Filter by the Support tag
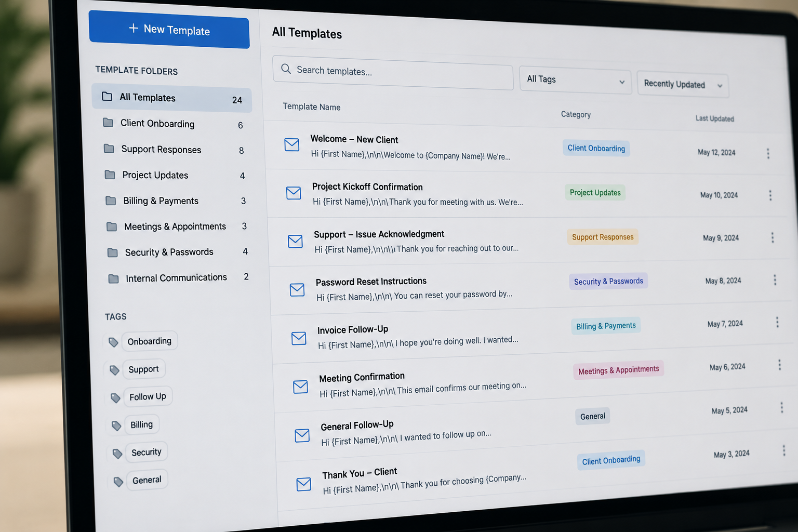The height and width of the screenshot is (532, 798). pos(144,369)
